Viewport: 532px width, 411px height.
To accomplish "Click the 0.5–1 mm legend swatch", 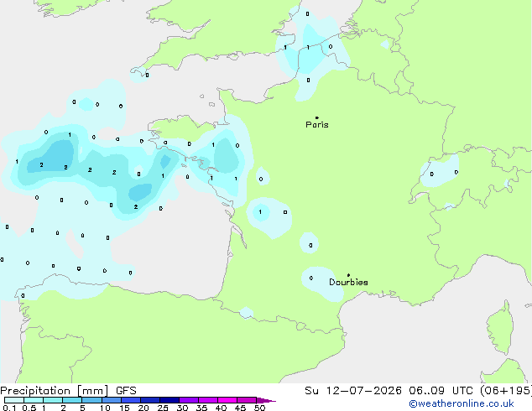I will pos(34,400).
